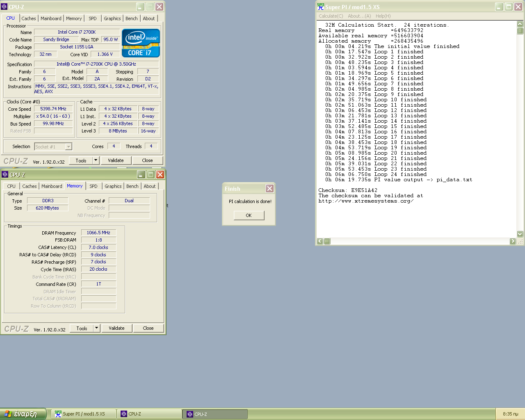Click the FSB:DRAM ratio value 1:8

pos(98,240)
